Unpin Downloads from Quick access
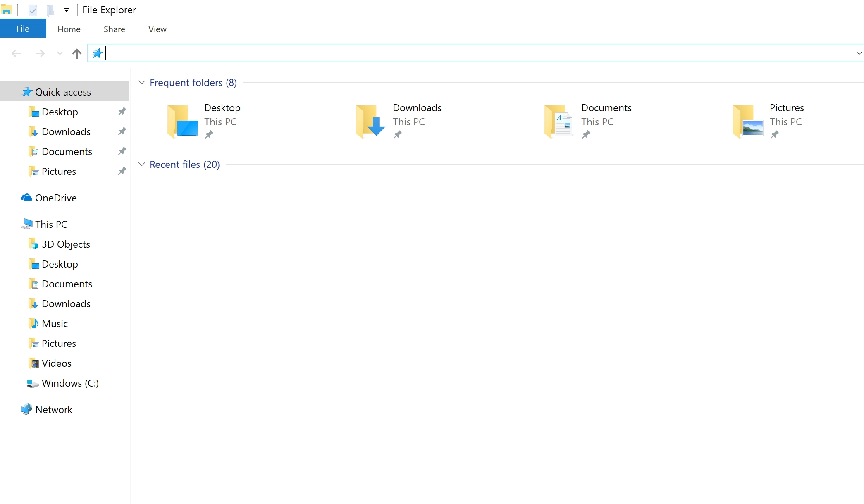Viewport: 864px width, 504px height. (x=122, y=131)
